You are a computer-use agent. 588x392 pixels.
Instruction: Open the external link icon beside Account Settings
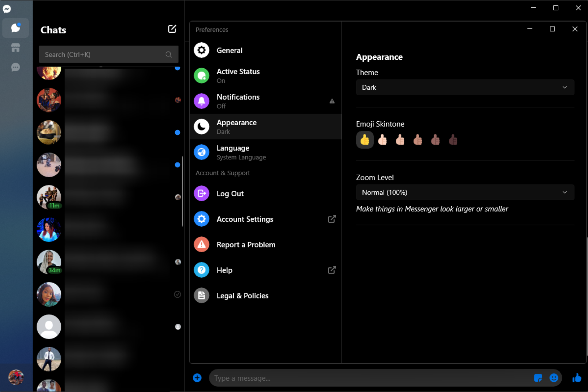332,219
